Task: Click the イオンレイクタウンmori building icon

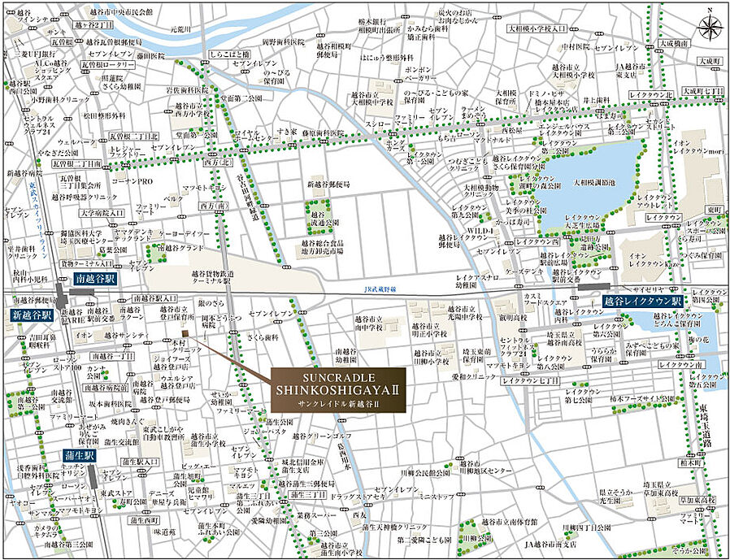Action: tap(696, 163)
